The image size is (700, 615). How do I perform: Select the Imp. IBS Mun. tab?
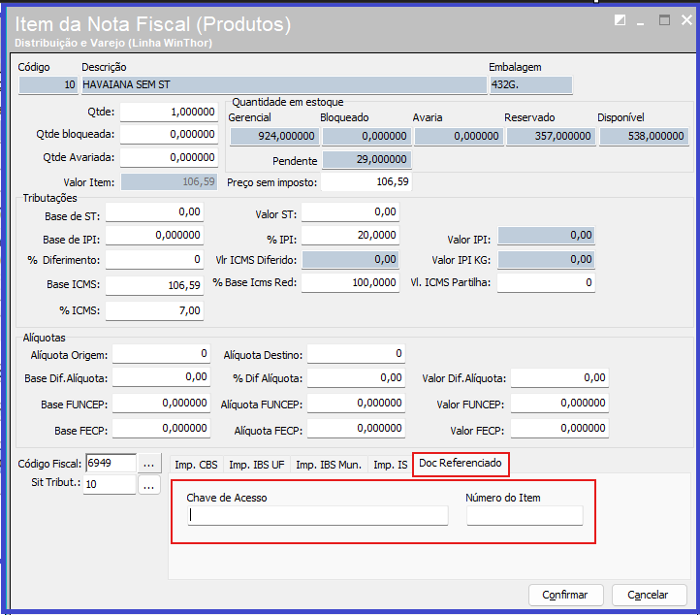pyautogui.click(x=329, y=465)
